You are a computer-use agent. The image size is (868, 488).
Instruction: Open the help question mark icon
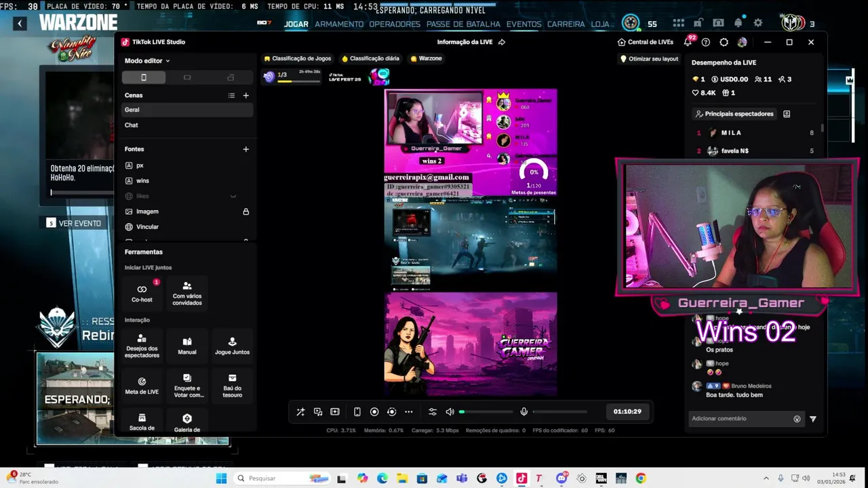coord(706,42)
